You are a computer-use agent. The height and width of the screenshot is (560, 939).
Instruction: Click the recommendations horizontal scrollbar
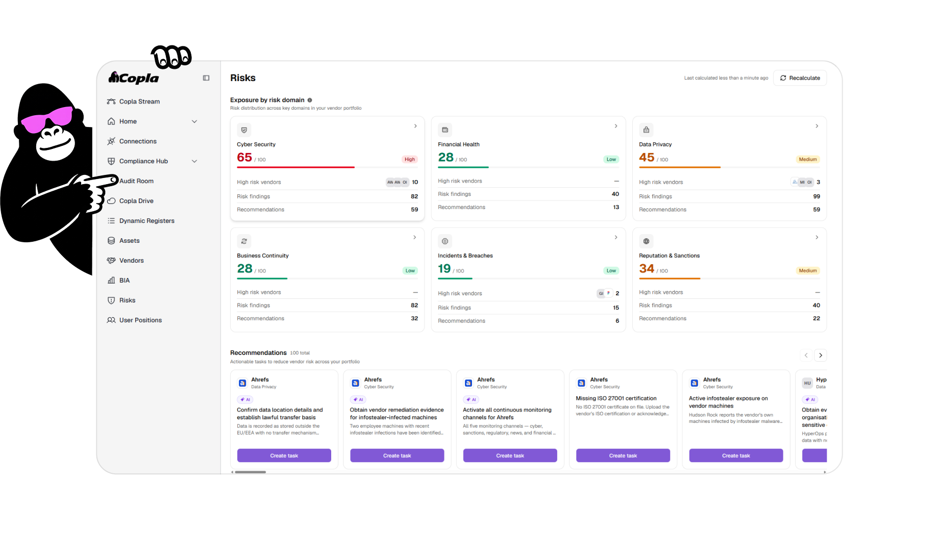(x=250, y=472)
